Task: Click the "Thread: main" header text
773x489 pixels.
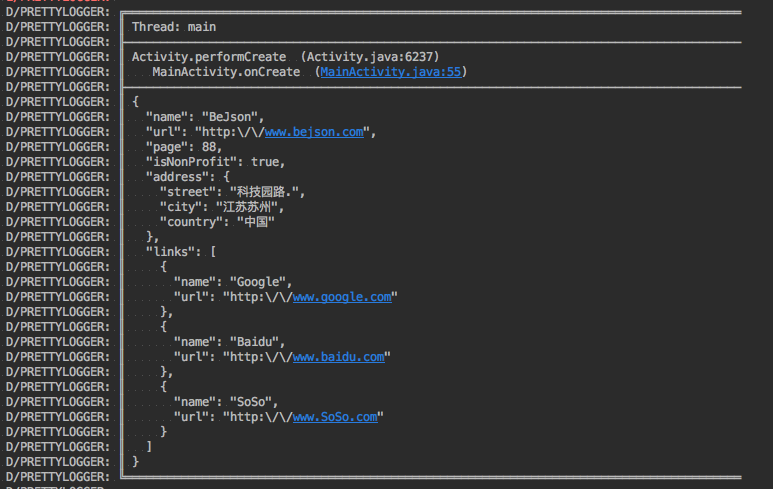Action: tap(174, 27)
